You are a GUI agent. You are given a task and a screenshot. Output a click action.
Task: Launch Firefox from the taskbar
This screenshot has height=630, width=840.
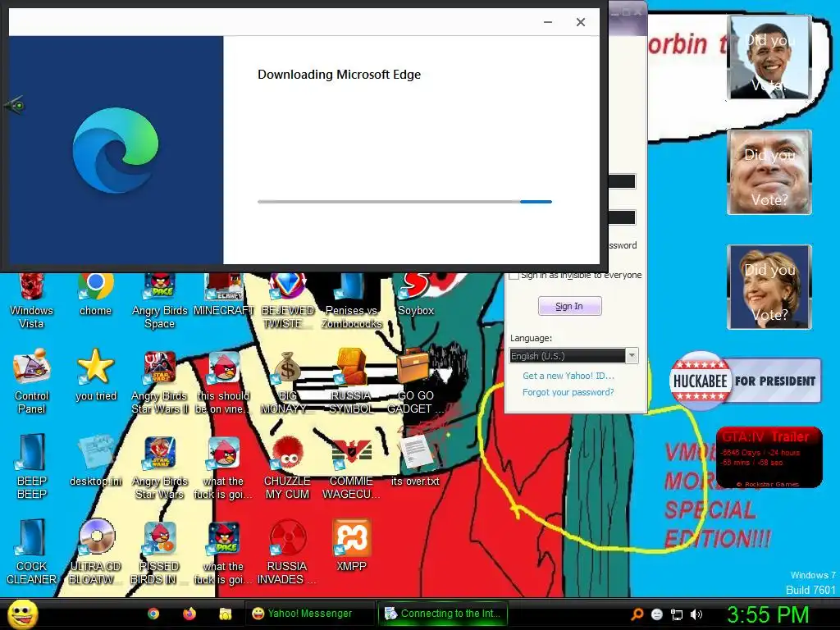(189, 614)
